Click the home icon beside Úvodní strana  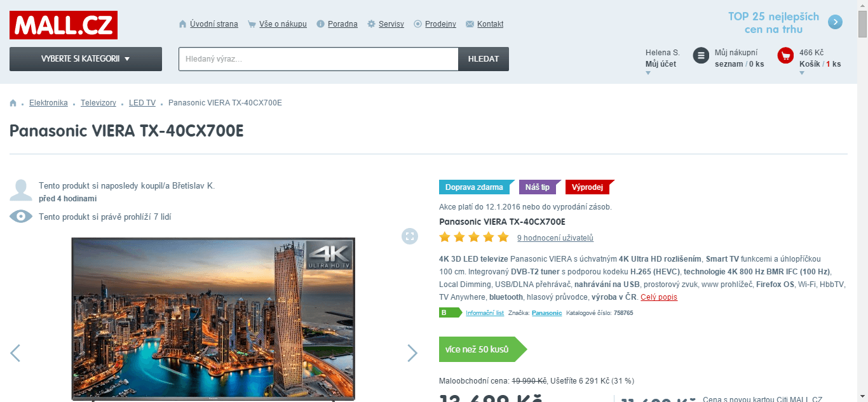coord(183,24)
